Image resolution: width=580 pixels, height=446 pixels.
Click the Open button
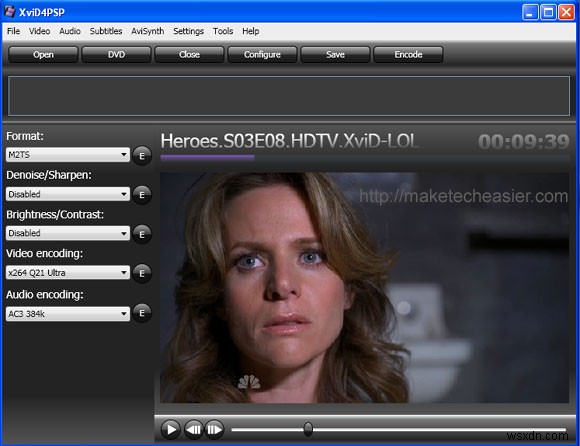point(43,54)
